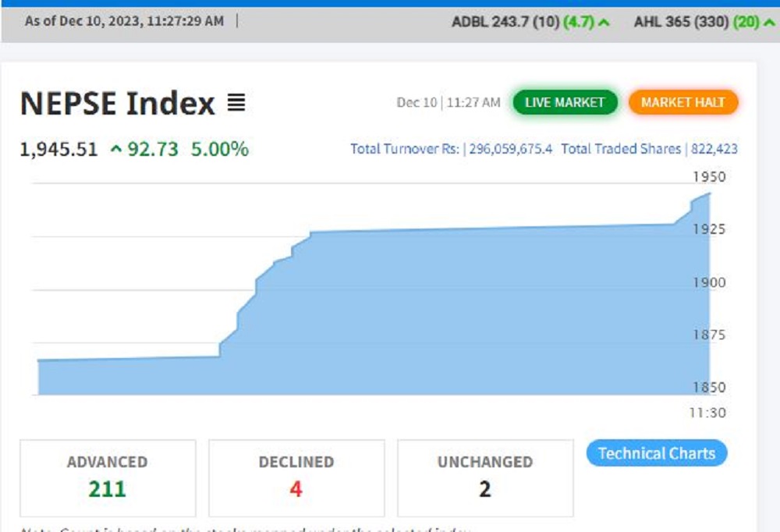780x532 pixels.
Task: Click the green up arrow next to ADBL ticker
Action: click(603, 22)
